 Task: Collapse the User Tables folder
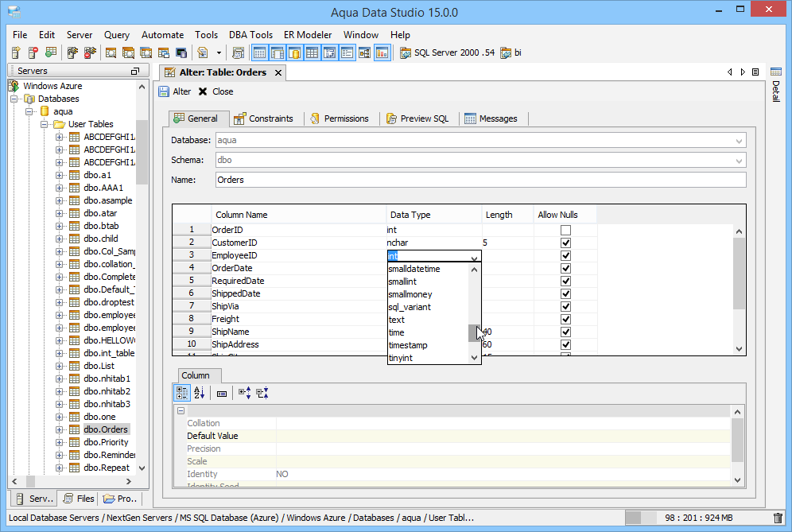[x=45, y=124]
